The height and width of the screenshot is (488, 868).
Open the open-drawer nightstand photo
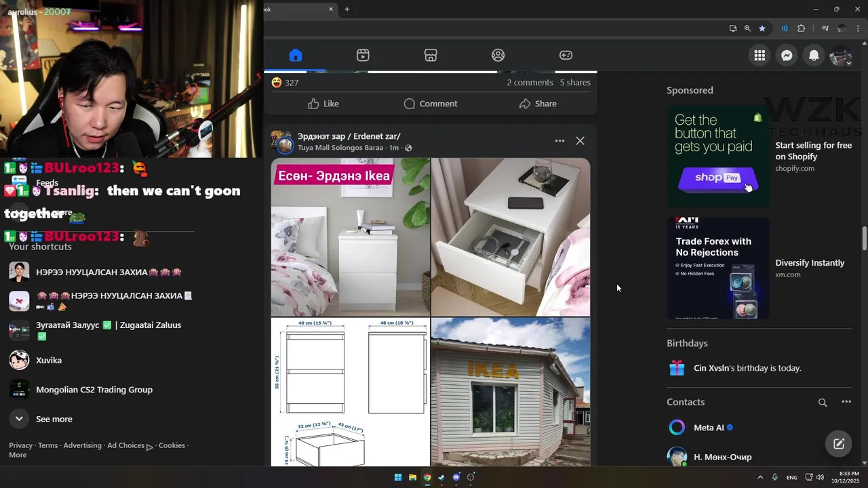[x=511, y=237]
